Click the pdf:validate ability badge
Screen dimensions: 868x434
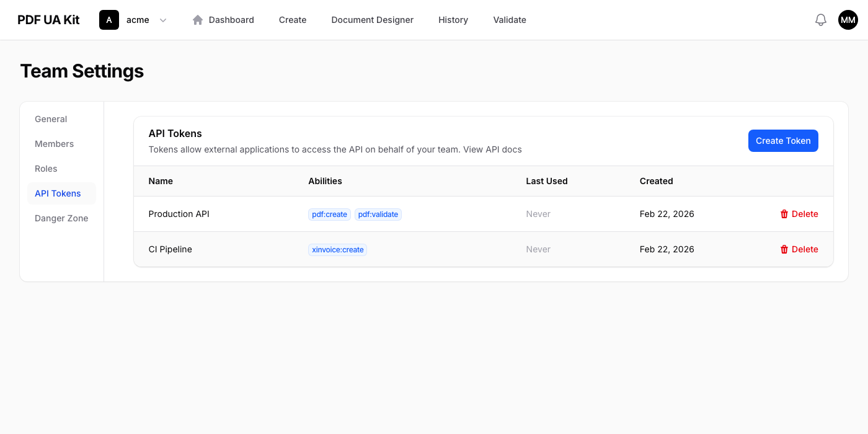(378, 214)
